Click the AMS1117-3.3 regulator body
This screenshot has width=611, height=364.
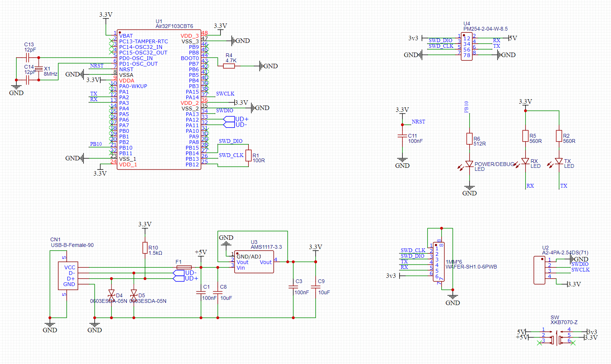pos(254,262)
